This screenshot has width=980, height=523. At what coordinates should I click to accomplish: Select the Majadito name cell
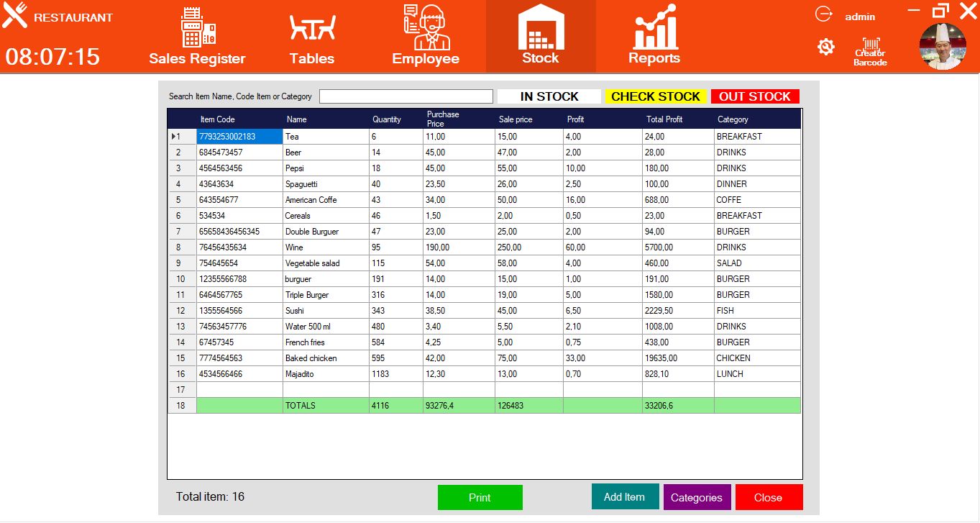pyautogui.click(x=326, y=374)
